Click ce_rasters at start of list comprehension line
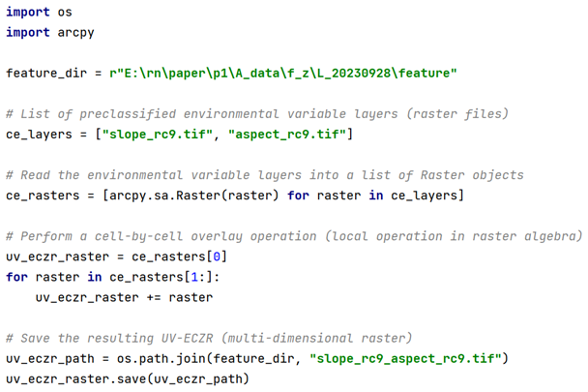This screenshot has width=588, height=392. coord(43,196)
